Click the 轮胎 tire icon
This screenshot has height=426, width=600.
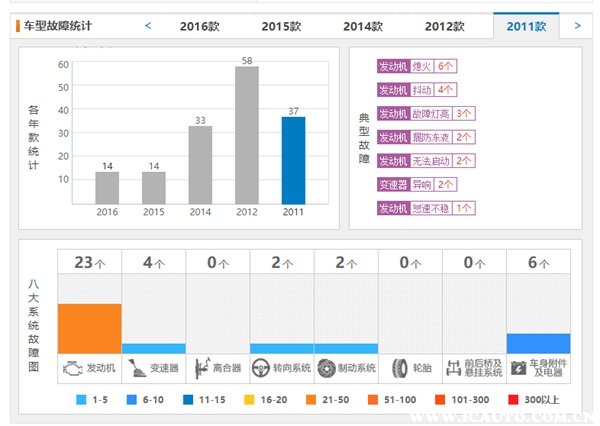(397, 367)
